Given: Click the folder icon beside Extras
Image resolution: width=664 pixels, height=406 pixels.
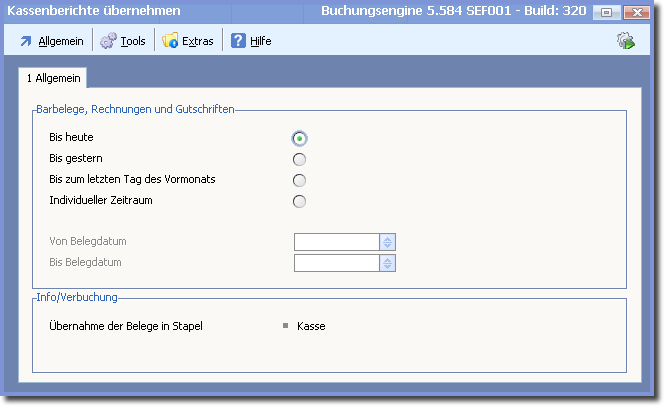Looking at the screenshot, I should [x=170, y=41].
